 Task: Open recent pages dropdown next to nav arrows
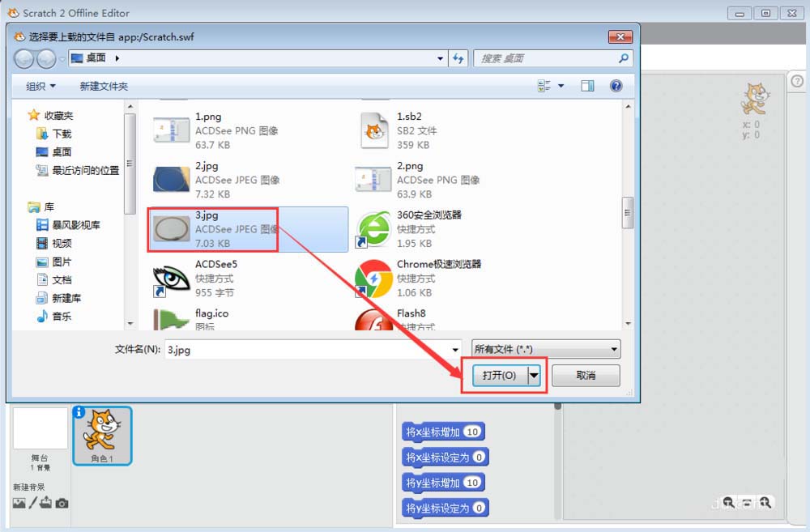click(x=62, y=59)
